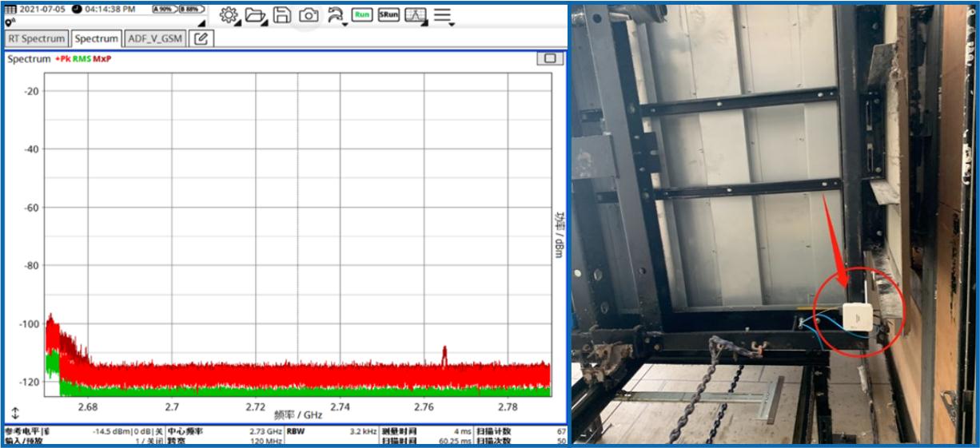Screen dimensions: 980x448
Task: Toggle the MxP trace indicator
Action: pyautogui.click(x=102, y=59)
